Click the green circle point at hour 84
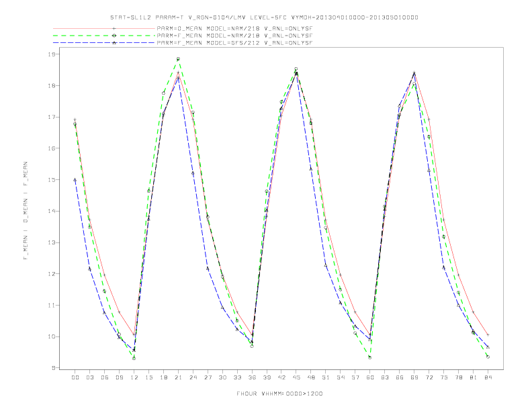Screen dimensions: 532x411 click(x=488, y=357)
